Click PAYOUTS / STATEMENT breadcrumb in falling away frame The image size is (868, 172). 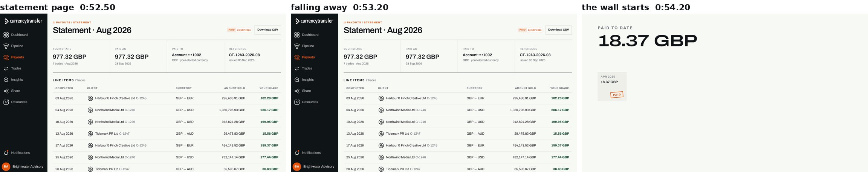coord(363,23)
